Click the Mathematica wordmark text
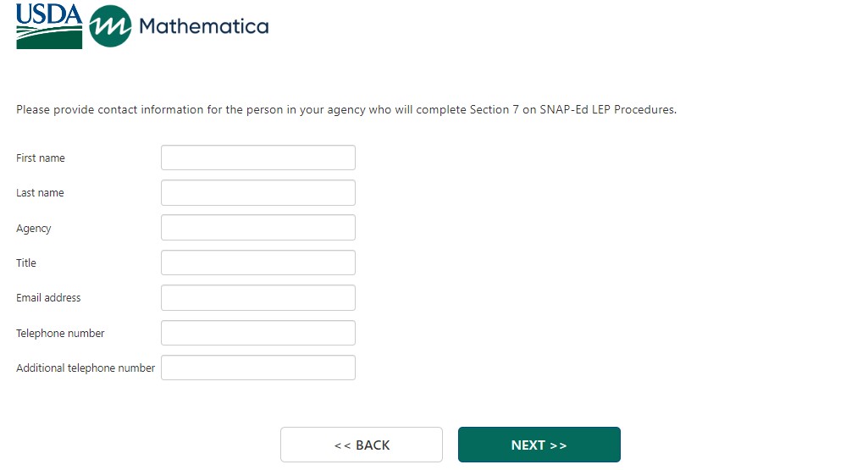Image resolution: width=868 pixels, height=470 pixels. coord(203,26)
